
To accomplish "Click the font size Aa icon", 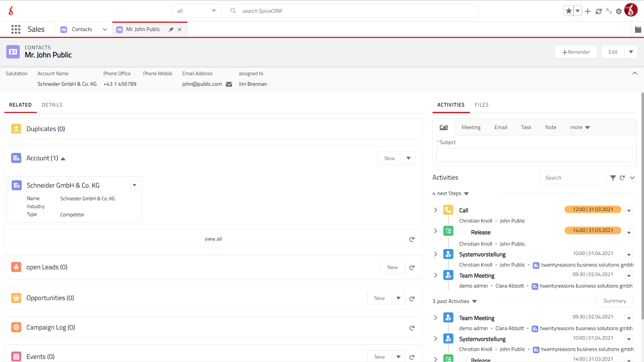I will tap(609, 11).
